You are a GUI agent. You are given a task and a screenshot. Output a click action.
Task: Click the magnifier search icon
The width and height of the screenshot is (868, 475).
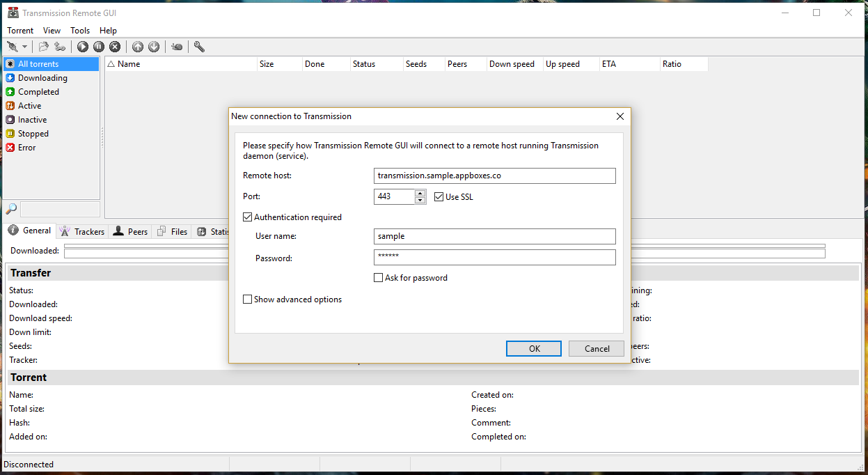[11, 209]
